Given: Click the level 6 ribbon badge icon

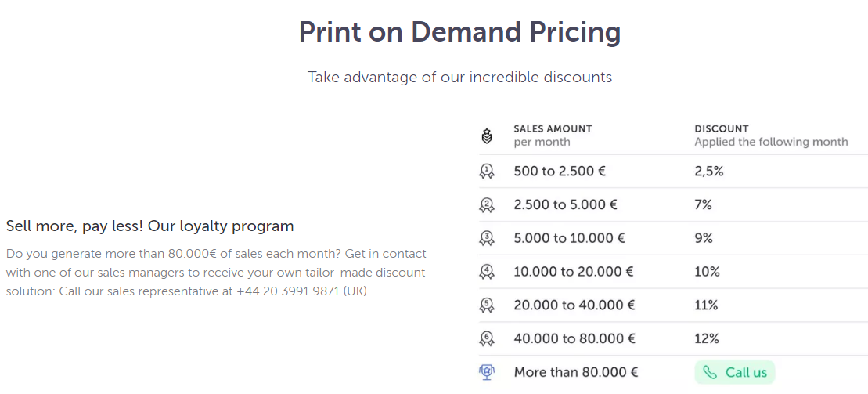Looking at the screenshot, I should point(487,338).
